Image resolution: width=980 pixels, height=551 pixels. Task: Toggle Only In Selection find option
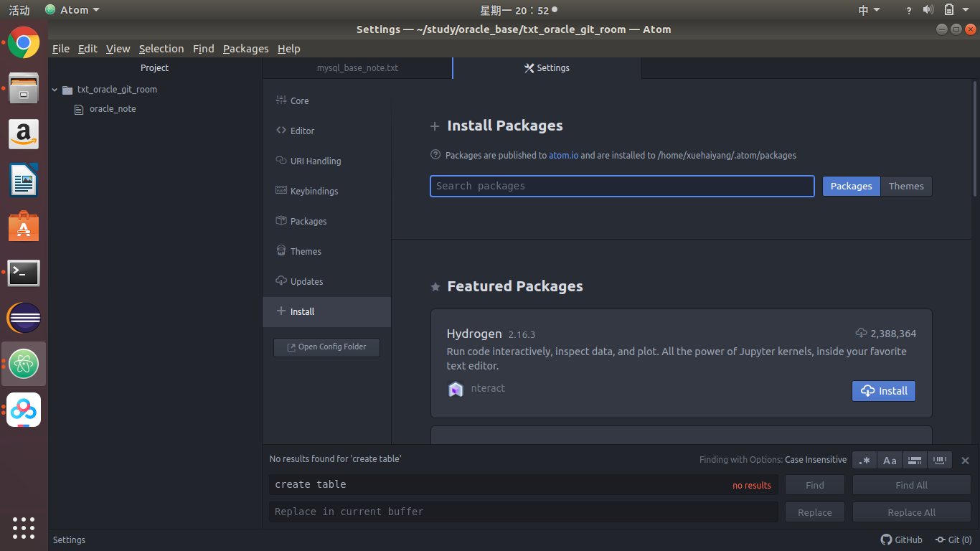click(x=915, y=461)
